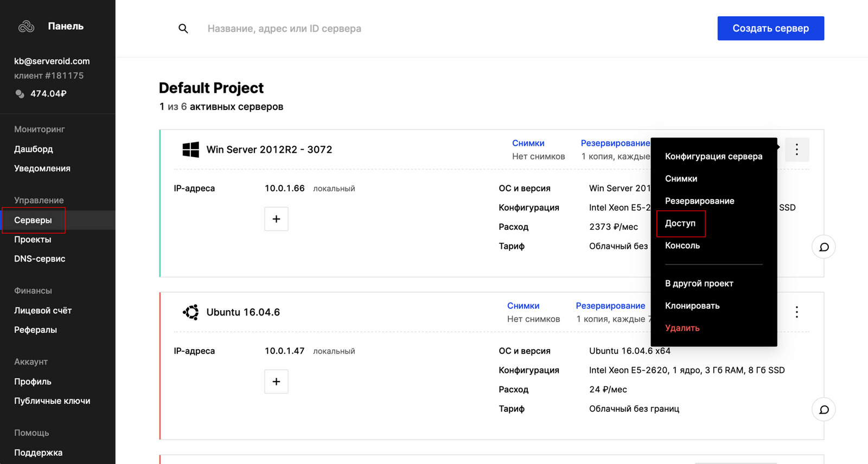Click the Ubuntu logo icon
This screenshot has width=868, height=464.
(190, 312)
